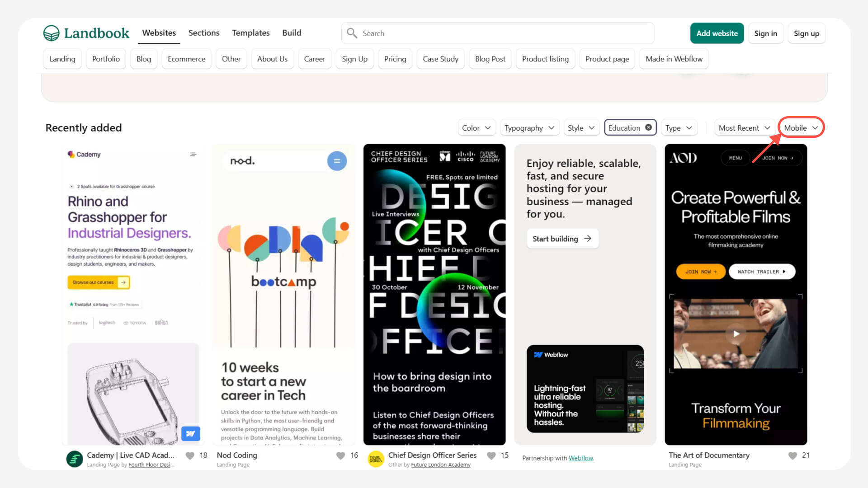Click the Add website button

coord(717,33)
